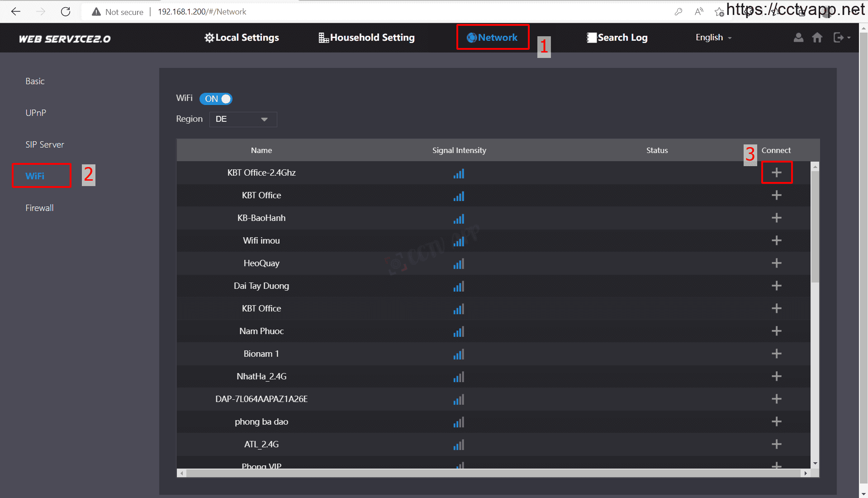Turn off the WiFi toggle switch
Image resolution: width=868 pixels, height=498 pixels.
pos(216,99)
